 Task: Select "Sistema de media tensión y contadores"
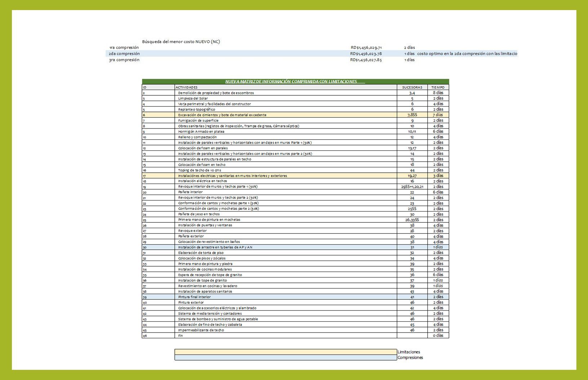(210, 313)
